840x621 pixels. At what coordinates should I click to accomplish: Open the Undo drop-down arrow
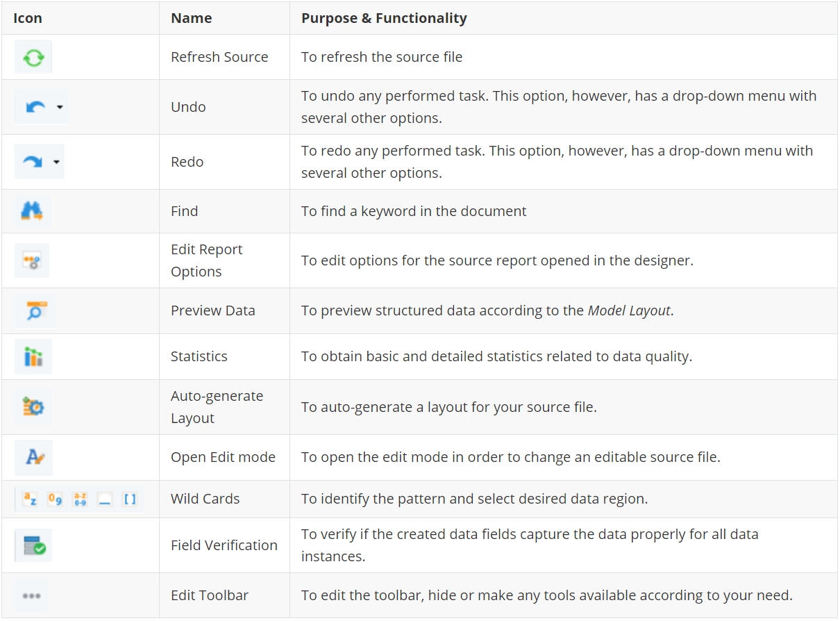point(60,108)
